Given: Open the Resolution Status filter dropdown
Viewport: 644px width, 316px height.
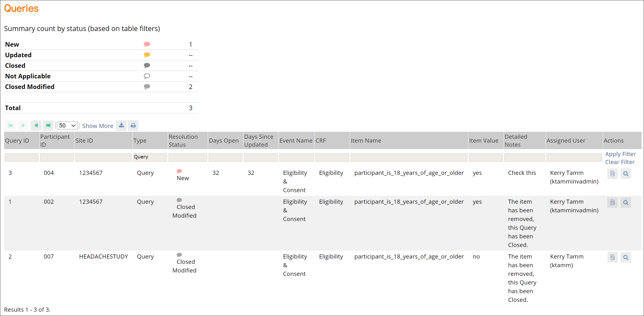Looking at the screenshot, I should tap(188, 157).
